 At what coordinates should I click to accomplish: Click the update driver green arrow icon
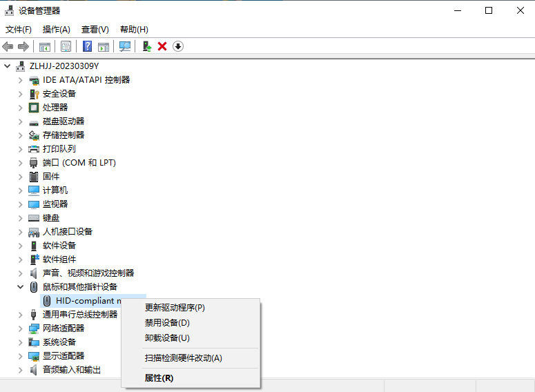[x=147, y=46]
